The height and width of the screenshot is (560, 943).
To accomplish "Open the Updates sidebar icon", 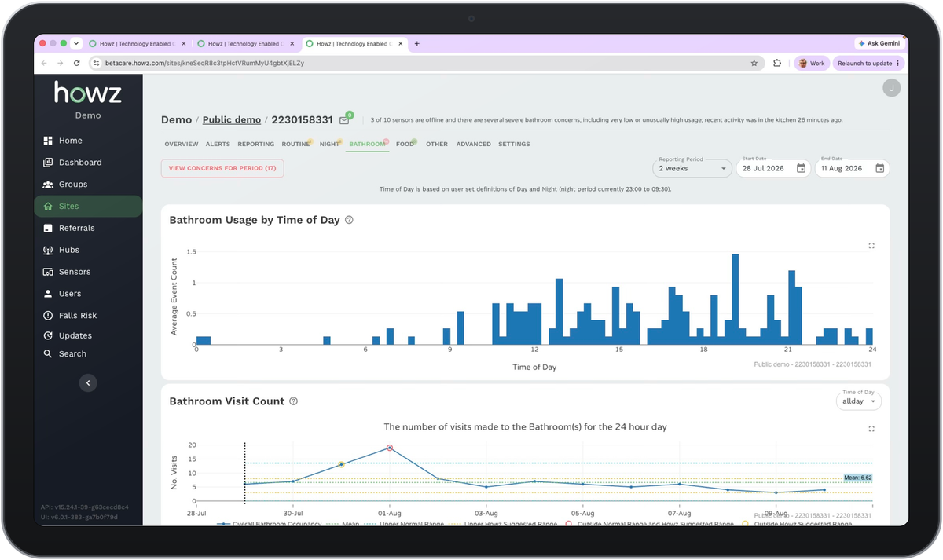I will 49,335.
